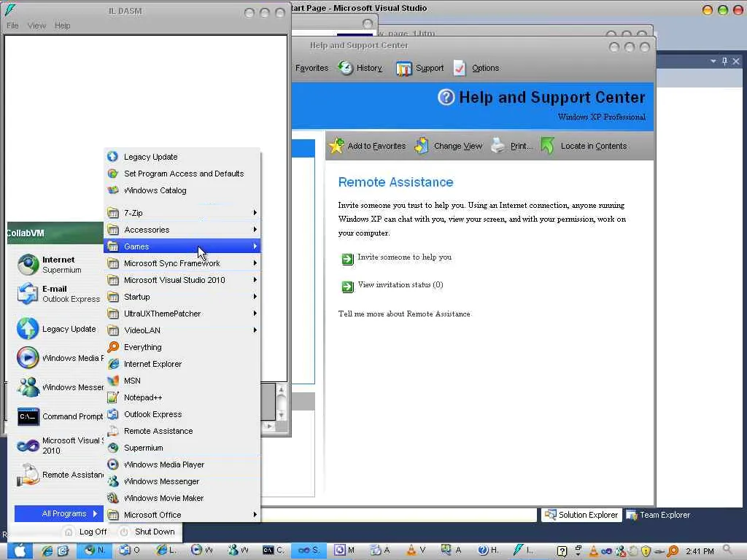Open Outlook Express from programs list

click(182, 414)
